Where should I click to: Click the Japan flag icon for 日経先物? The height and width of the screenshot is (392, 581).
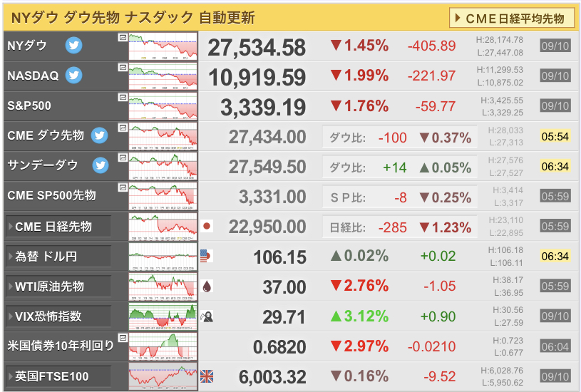207,226
